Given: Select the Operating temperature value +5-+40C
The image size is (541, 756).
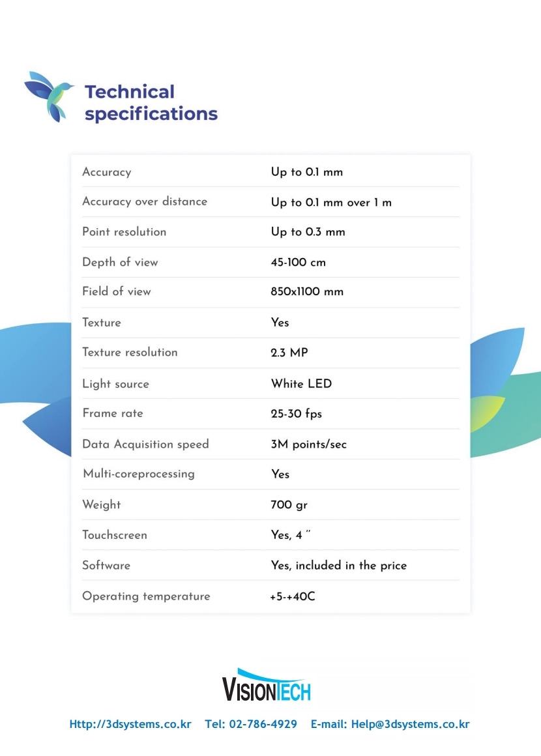Looking at the screenshot, I should tap(293, 596).
